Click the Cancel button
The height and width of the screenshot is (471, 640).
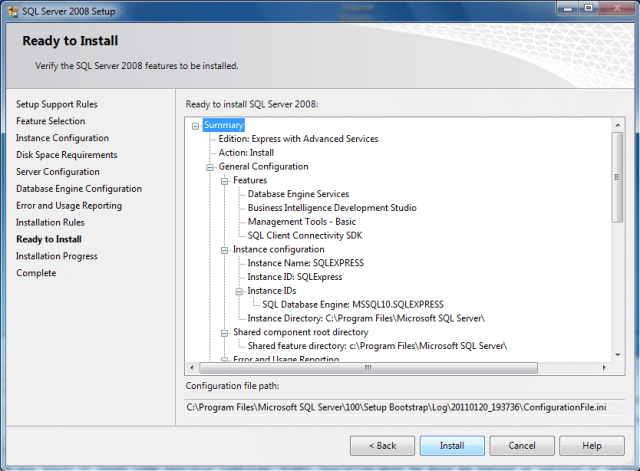(x=522, y=446)
